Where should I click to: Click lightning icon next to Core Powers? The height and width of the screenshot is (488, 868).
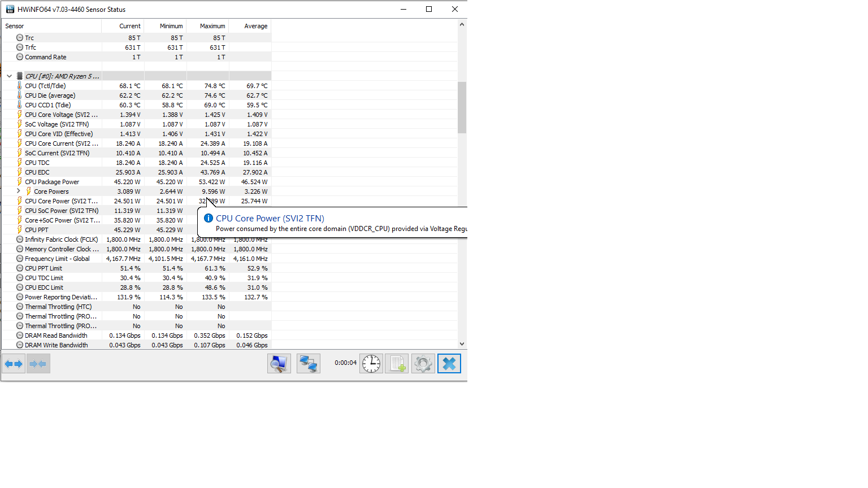(28, 191)
